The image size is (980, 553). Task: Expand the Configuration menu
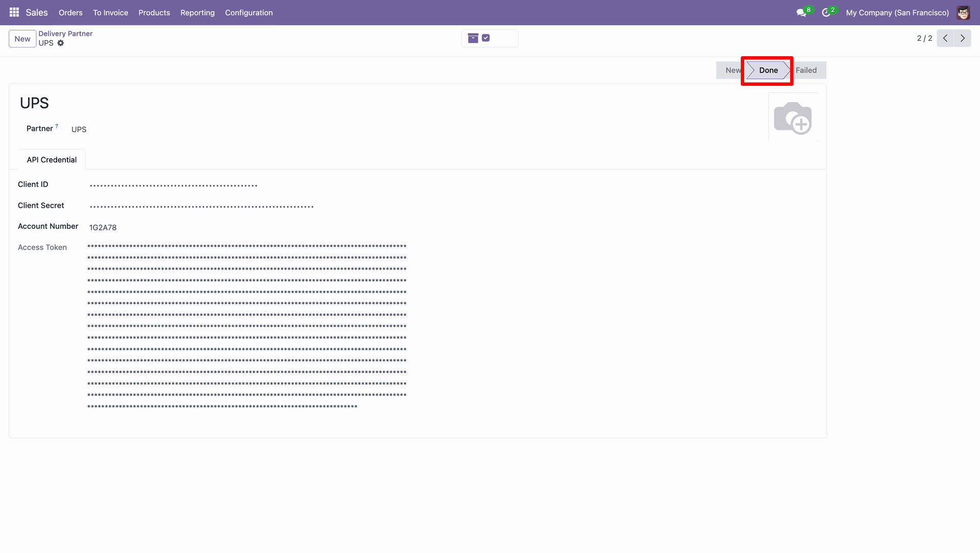coord(249,13)
